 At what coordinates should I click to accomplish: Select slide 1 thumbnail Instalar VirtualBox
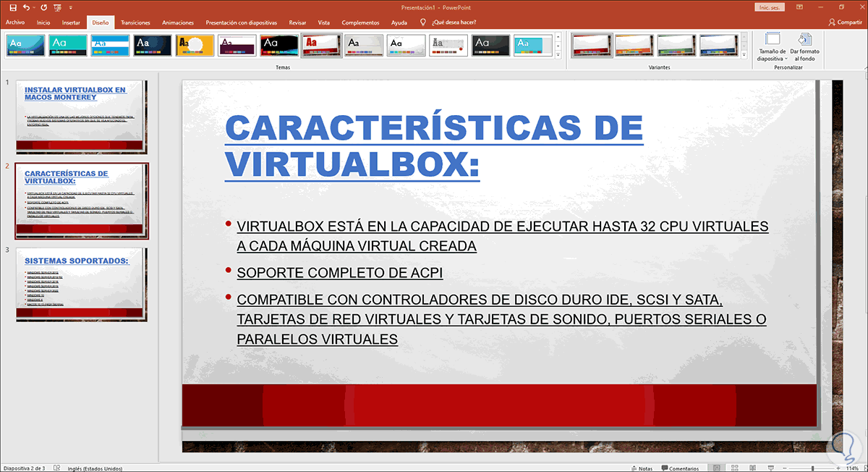(81, 117)
